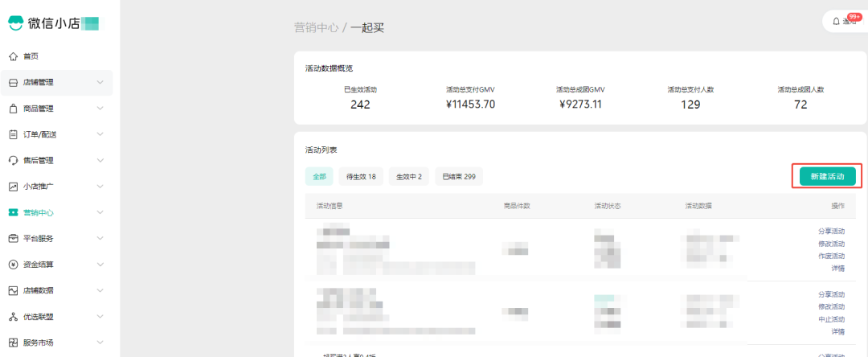Image resolution: width=868 pixels, height=357 pixels.
Task: Click the GMV value ¥11453.70
Action: (470, 104)
